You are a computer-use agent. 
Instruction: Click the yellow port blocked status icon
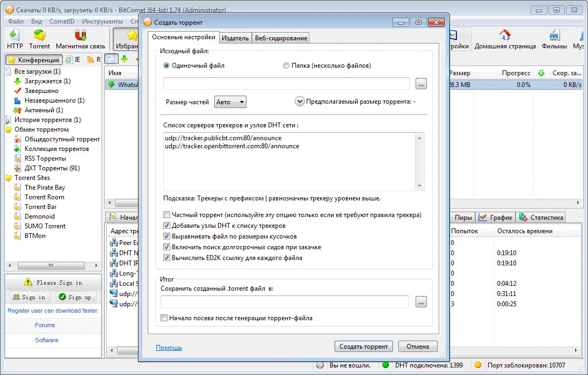pyautogui.click(x=478, y=365)
